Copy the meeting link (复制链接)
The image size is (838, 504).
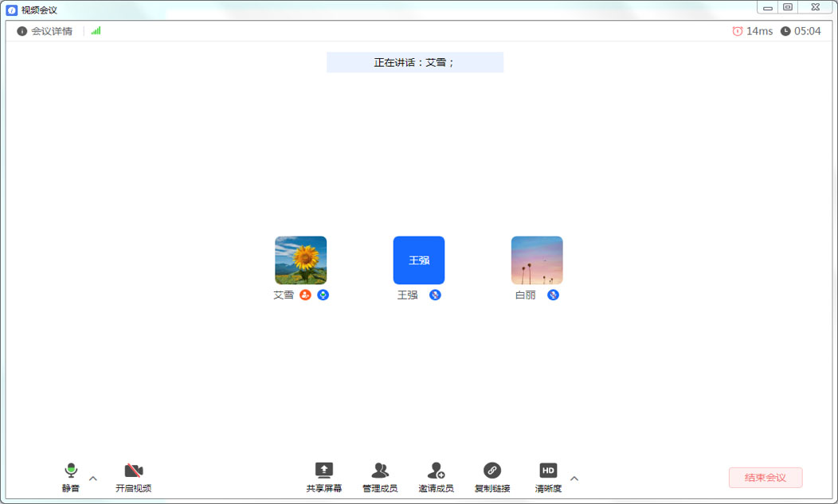(492, 471)
